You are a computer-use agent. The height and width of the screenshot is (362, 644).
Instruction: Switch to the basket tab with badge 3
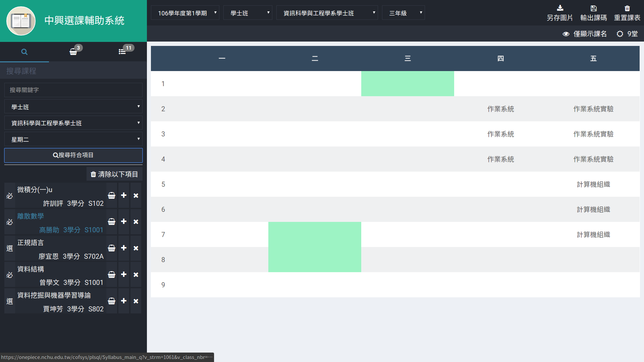[73, 52]
